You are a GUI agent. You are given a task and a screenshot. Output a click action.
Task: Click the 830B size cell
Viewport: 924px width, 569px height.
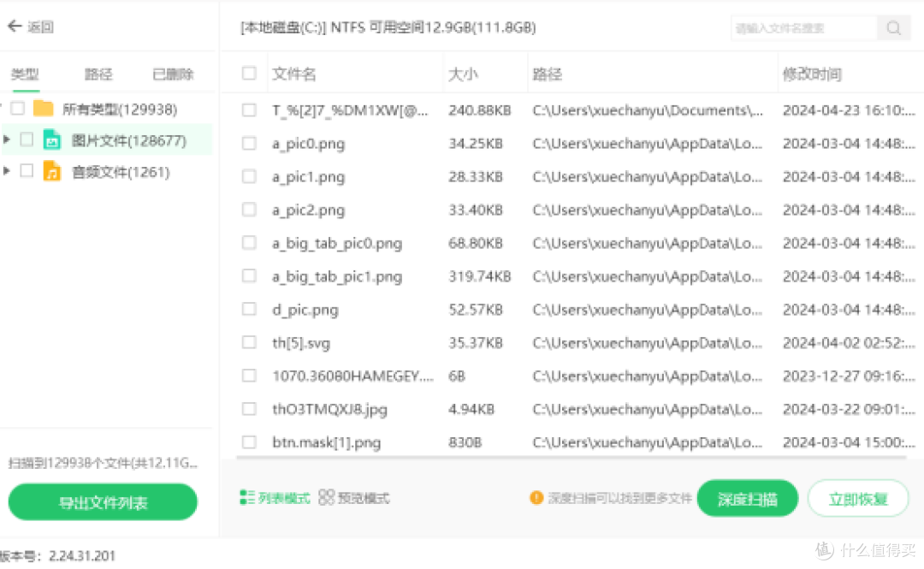pos(465,442)
